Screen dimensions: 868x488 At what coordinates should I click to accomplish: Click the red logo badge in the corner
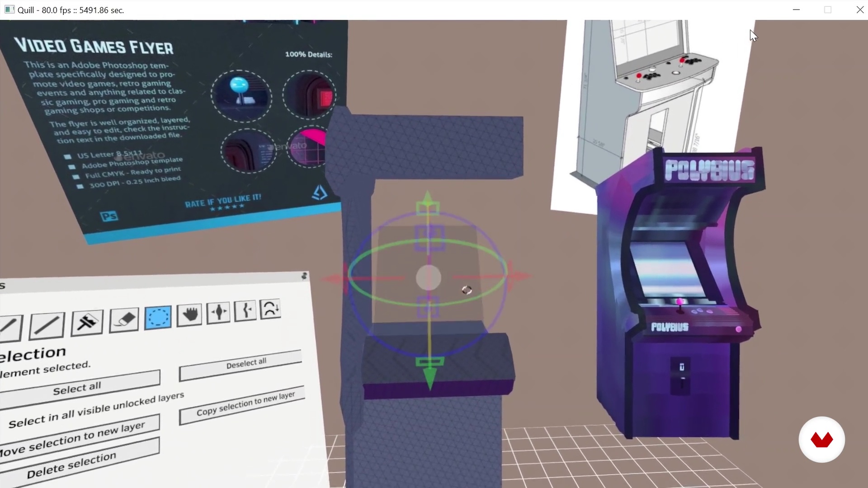tap(821, 440)
